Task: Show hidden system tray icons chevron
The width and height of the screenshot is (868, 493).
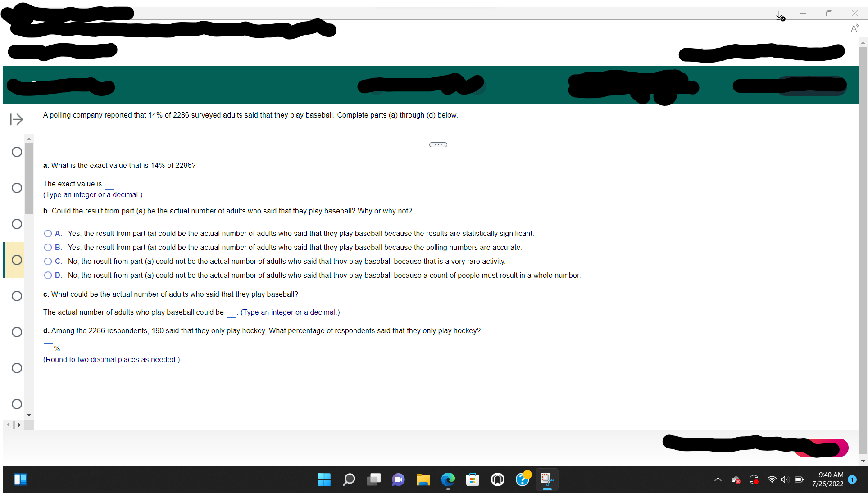Action: click(718, 479)
